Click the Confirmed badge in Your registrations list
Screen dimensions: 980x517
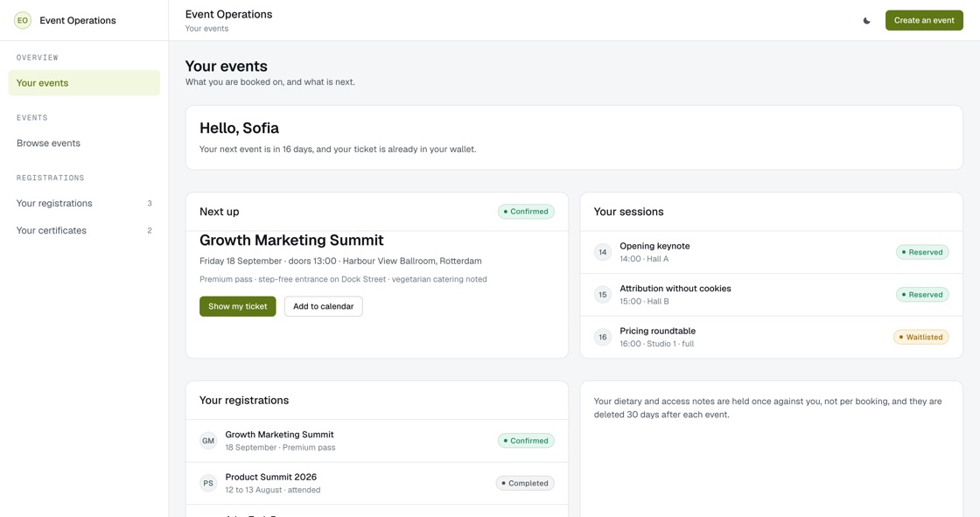tap(526, 441)
